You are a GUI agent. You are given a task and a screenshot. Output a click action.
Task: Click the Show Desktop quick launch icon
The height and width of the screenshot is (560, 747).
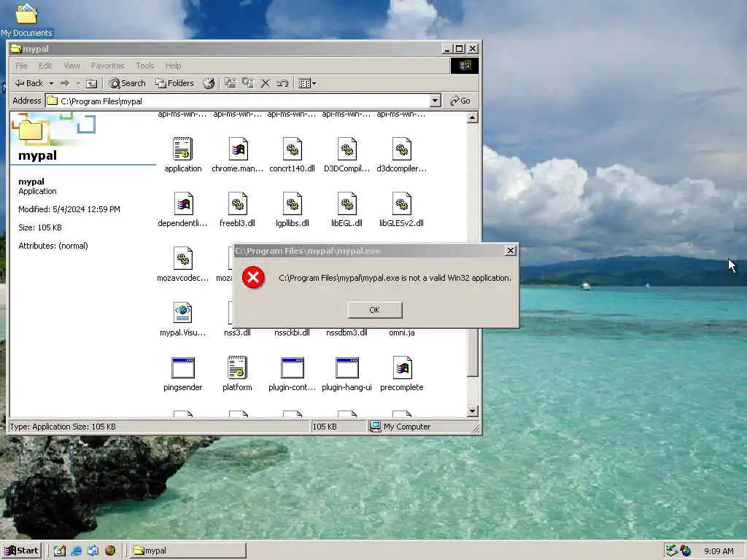pyautogui.click(x=60, y=551)
